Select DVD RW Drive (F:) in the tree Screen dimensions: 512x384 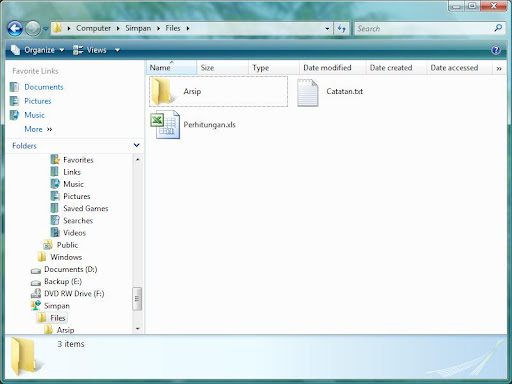[x=74, y=294]
